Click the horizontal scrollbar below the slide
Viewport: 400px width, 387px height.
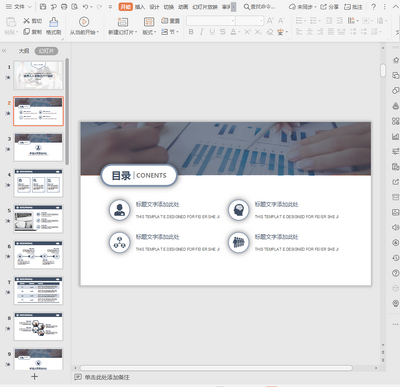(216, 368)
